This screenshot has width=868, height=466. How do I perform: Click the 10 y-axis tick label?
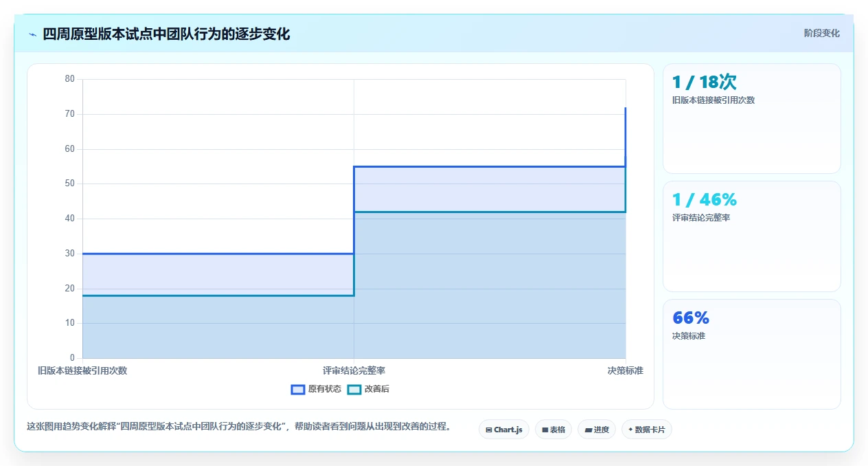tap(70, 323)
